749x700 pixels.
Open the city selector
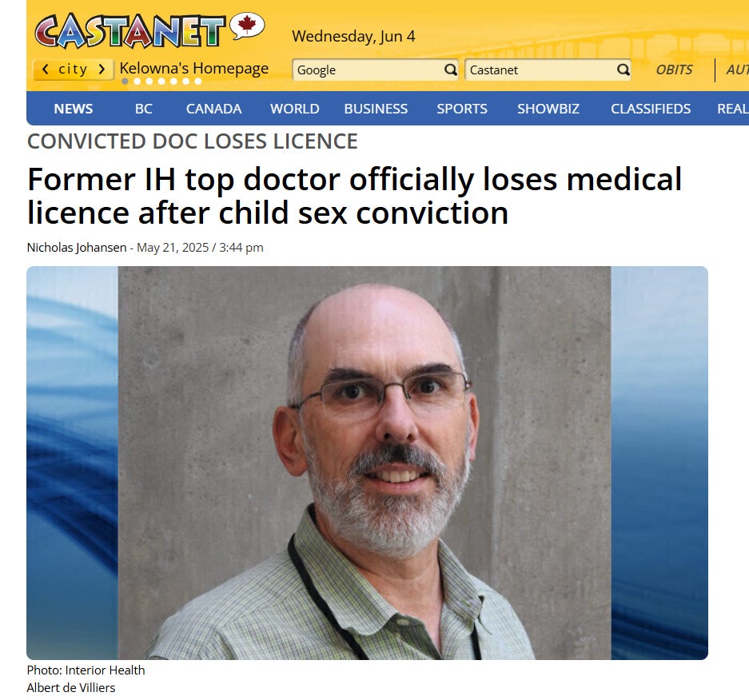(73, 70)
